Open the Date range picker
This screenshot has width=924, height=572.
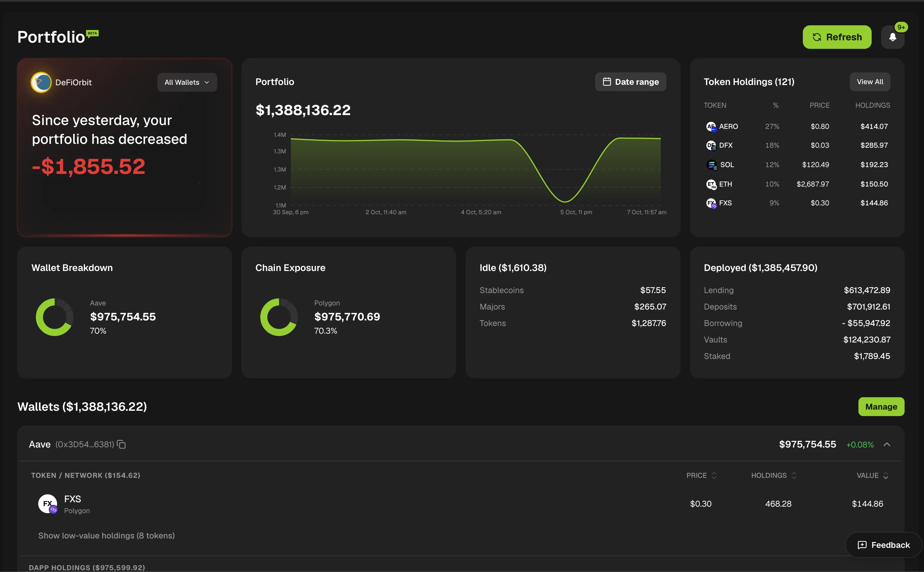pos(630,82)
